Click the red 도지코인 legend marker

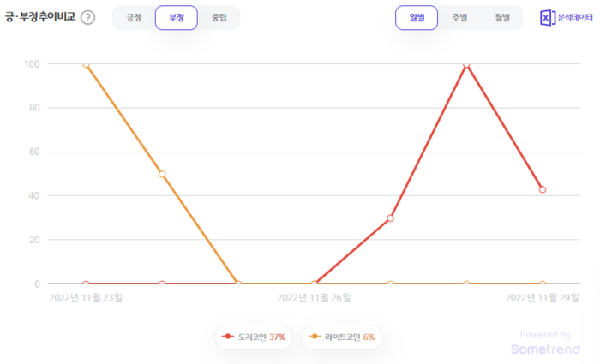pos(228,337)
